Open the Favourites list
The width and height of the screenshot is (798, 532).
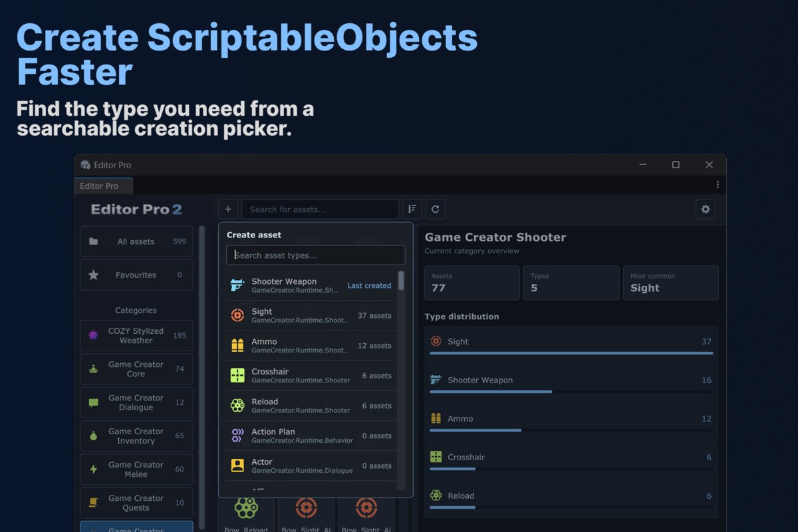point(136,275)
